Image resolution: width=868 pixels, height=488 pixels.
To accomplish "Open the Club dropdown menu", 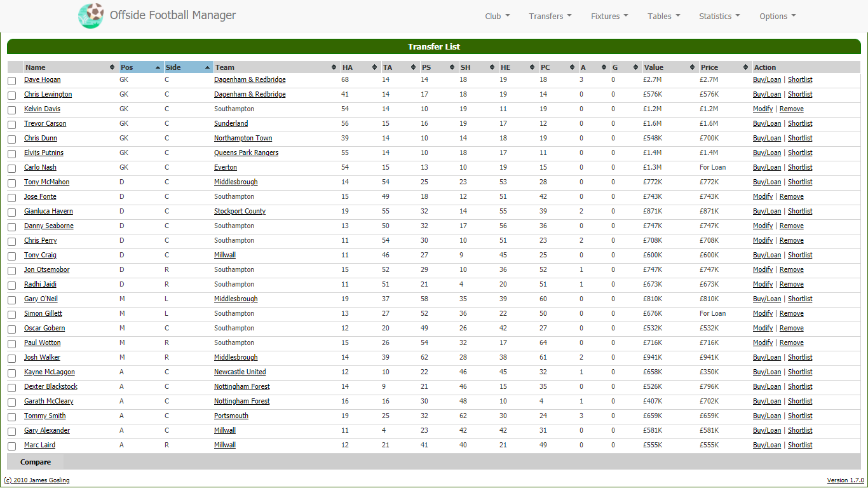I will (x=497, y=17).
